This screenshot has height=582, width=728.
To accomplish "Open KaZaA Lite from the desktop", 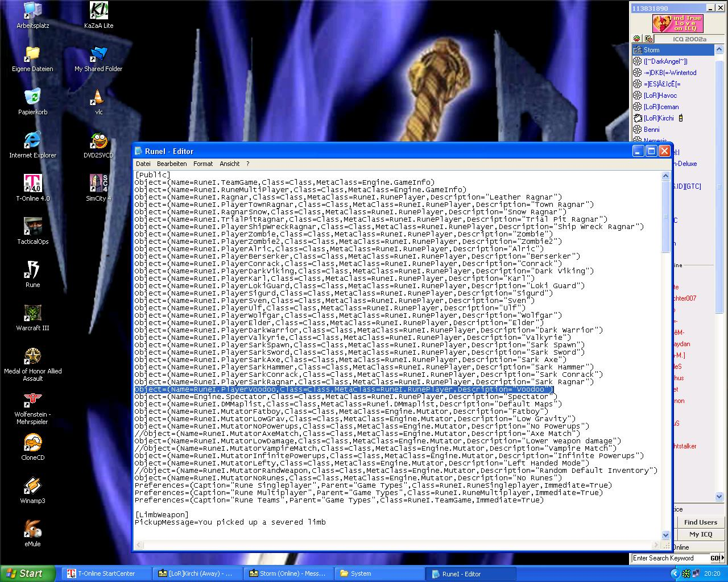I will tap(98, 11).
